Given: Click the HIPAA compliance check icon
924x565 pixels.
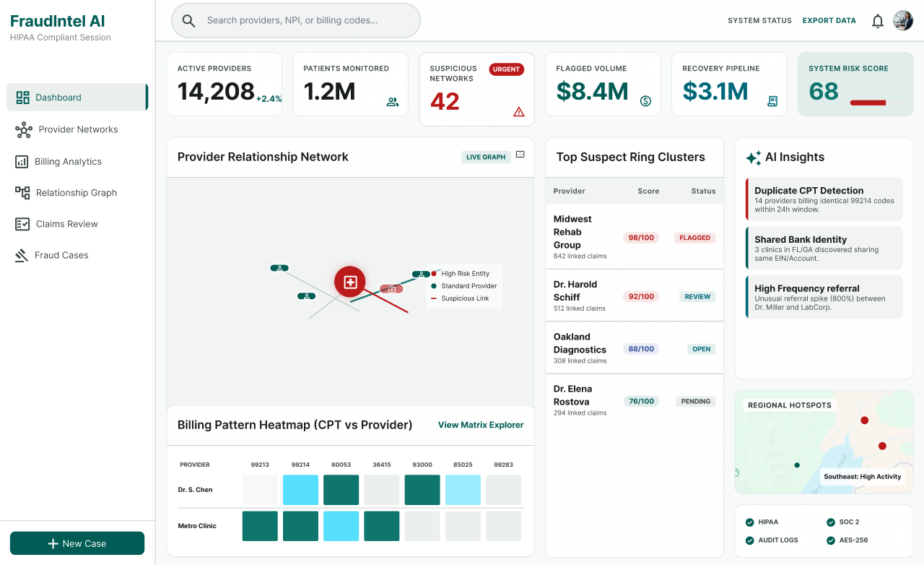Looking at the screenshot, I should 749,522.
